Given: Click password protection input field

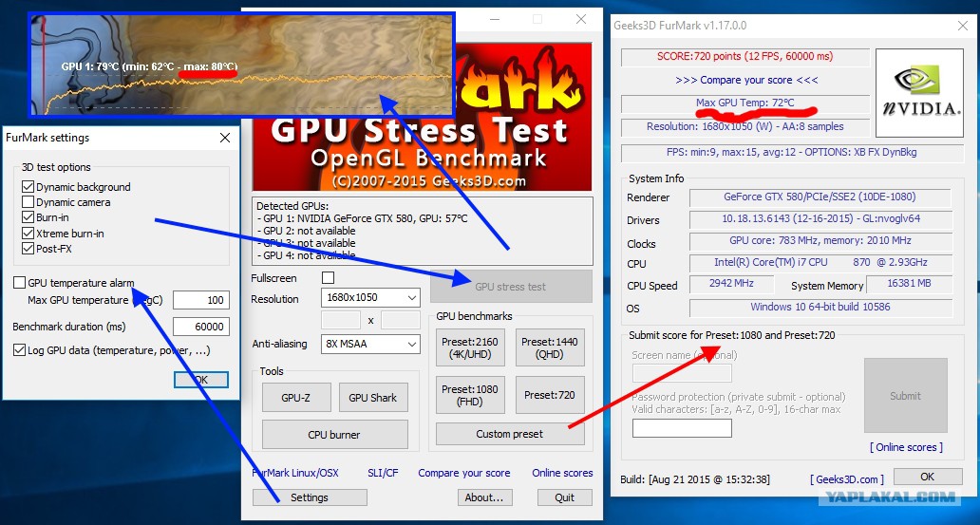Looking at the screenshot, I should click(x=682, y=428).
